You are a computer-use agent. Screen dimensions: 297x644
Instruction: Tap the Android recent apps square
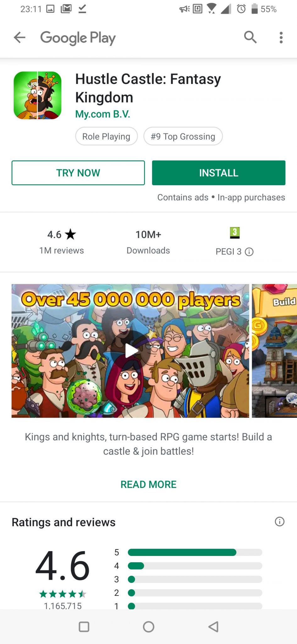[x=84, y=627]
